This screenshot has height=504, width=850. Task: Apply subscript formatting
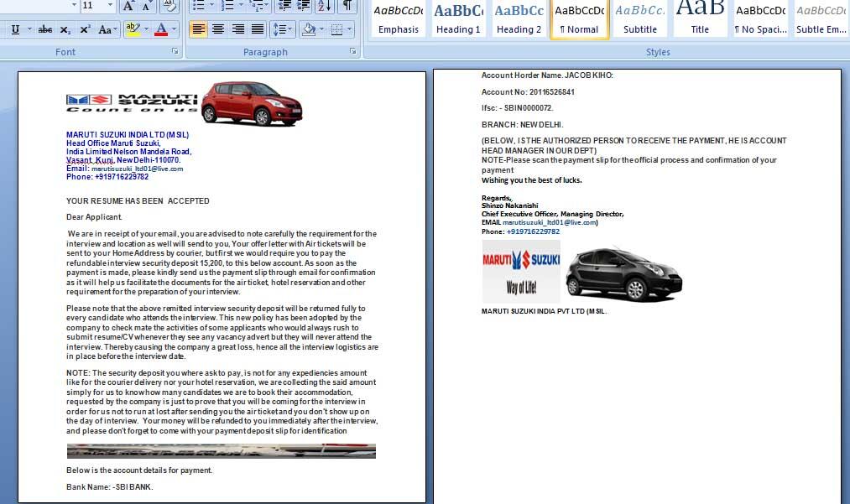tap(65, 29)
